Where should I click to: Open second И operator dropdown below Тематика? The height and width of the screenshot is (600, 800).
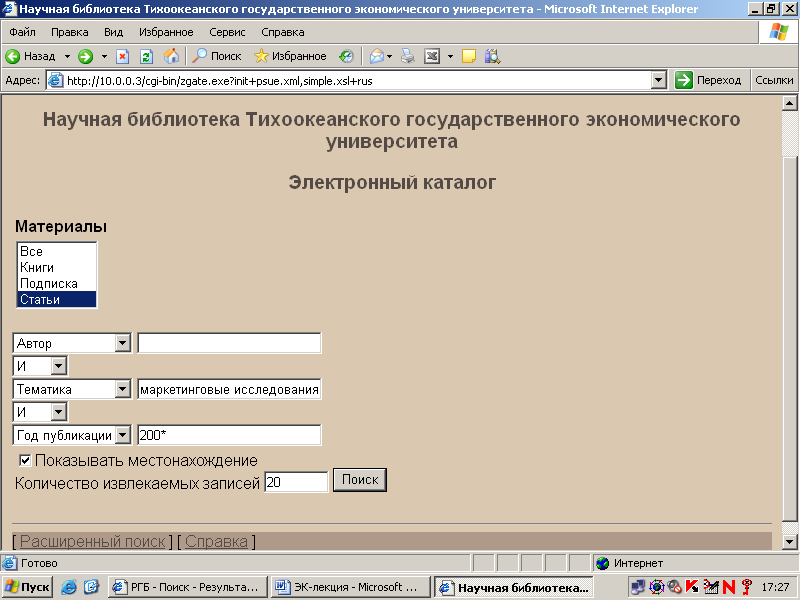(x=59, y=412)
